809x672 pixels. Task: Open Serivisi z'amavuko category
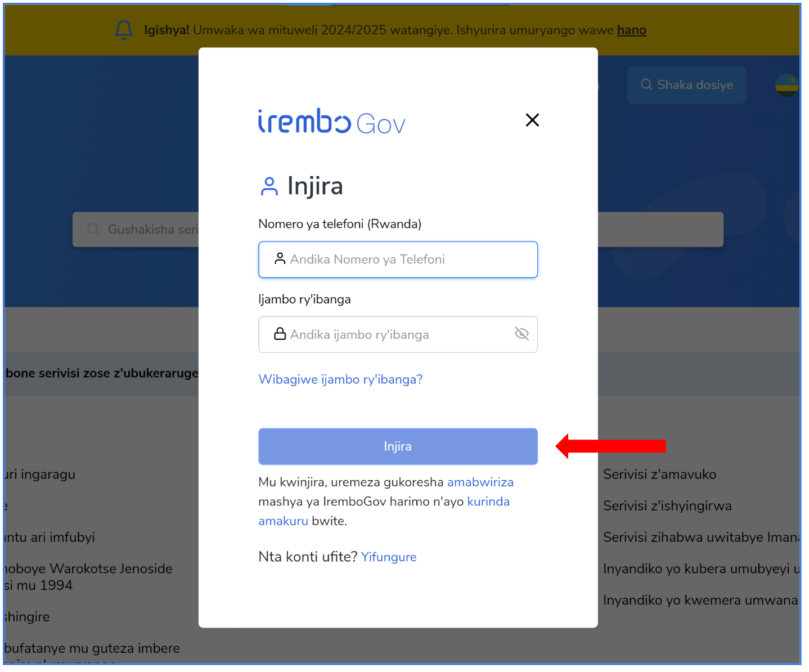(x=659, y=474)
